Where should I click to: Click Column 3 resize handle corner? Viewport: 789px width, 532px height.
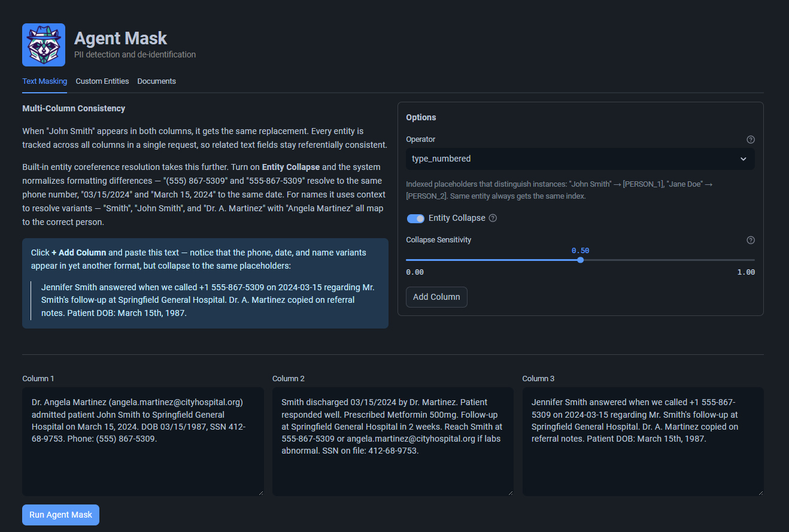[760, 492]
